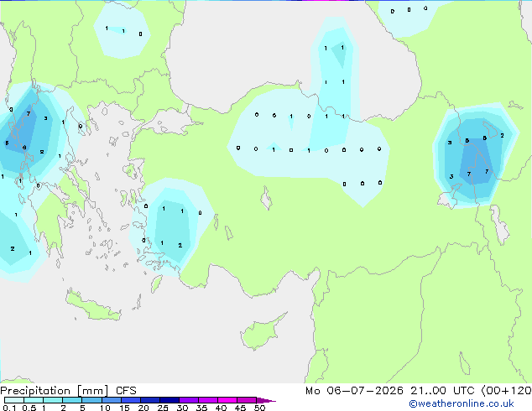Viewport: 532px width, 411px height.
Task: Click the purple arrow at the legend end
Action: 266,400
